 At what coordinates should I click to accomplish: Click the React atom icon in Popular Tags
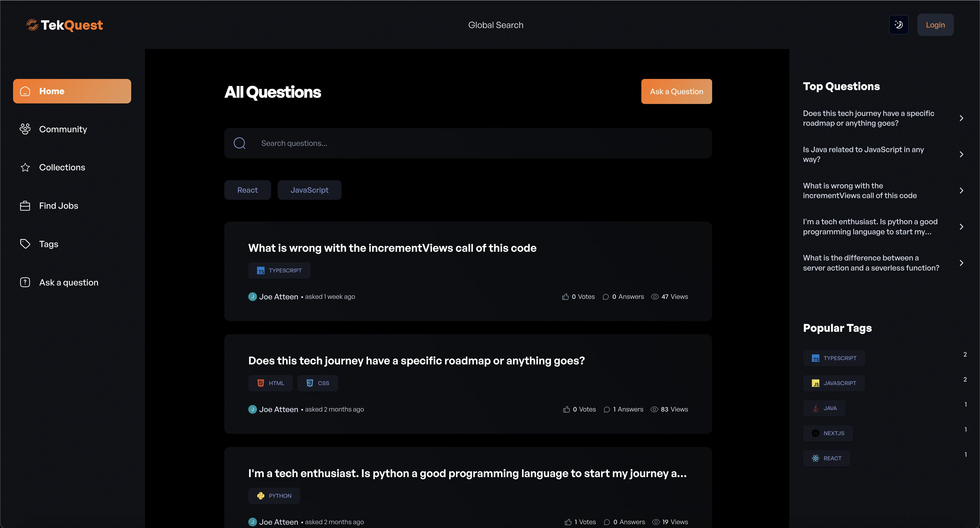click(815, 458)
